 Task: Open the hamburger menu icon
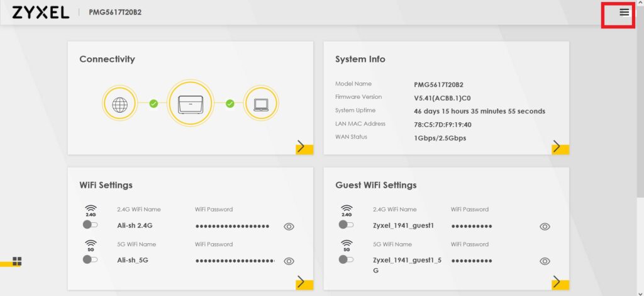click(625, 13)
